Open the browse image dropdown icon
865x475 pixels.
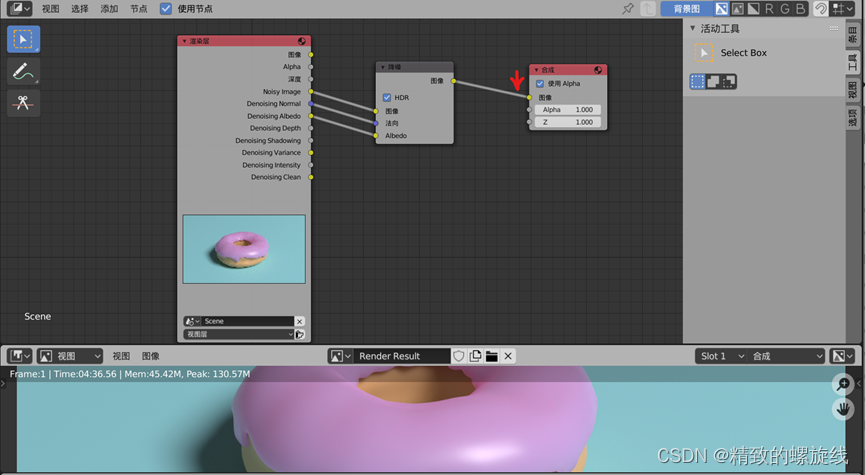pos(340,356)
